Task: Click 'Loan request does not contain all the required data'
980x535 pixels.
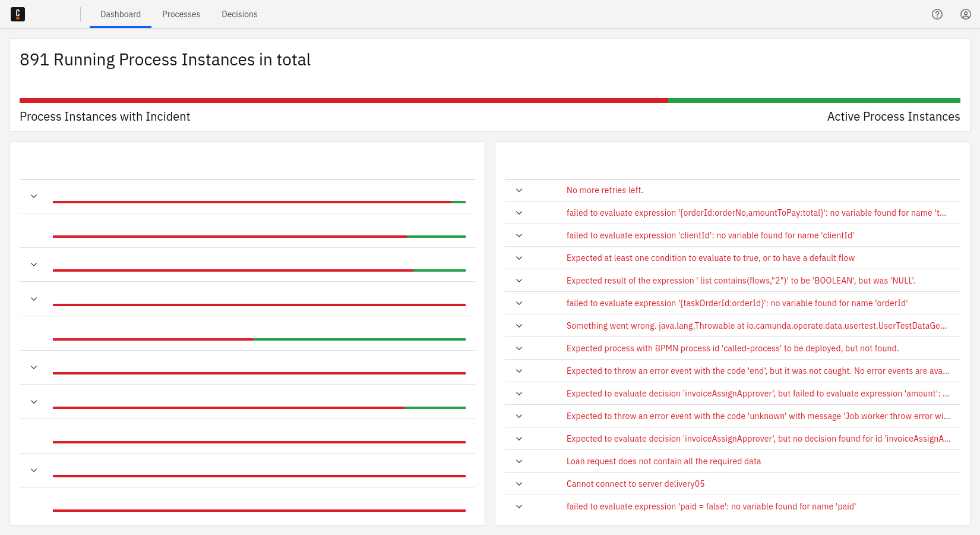Action: pyautogui.click(x=663, y=461)
